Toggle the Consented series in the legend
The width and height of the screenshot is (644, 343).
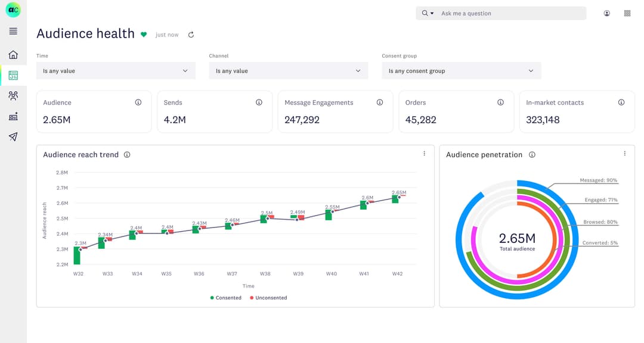point(225,297)
